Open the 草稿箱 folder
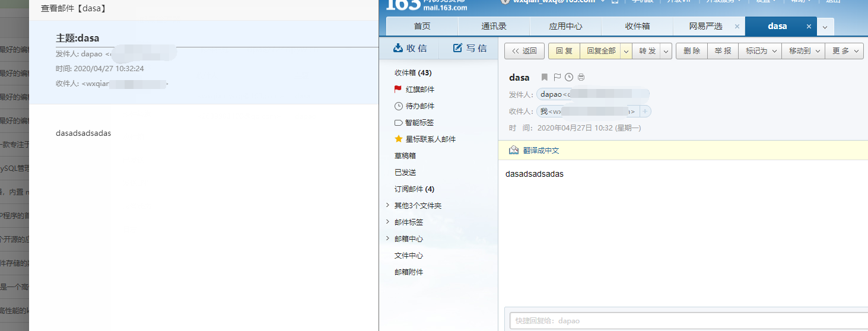868x331 pixels. 405,155
